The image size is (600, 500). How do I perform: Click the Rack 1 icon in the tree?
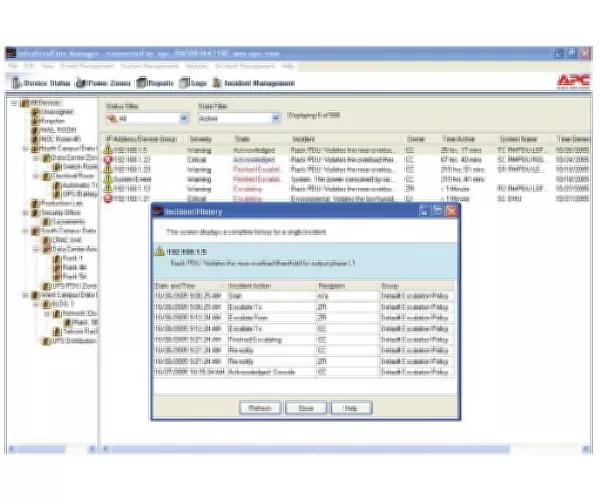[57, 258]
